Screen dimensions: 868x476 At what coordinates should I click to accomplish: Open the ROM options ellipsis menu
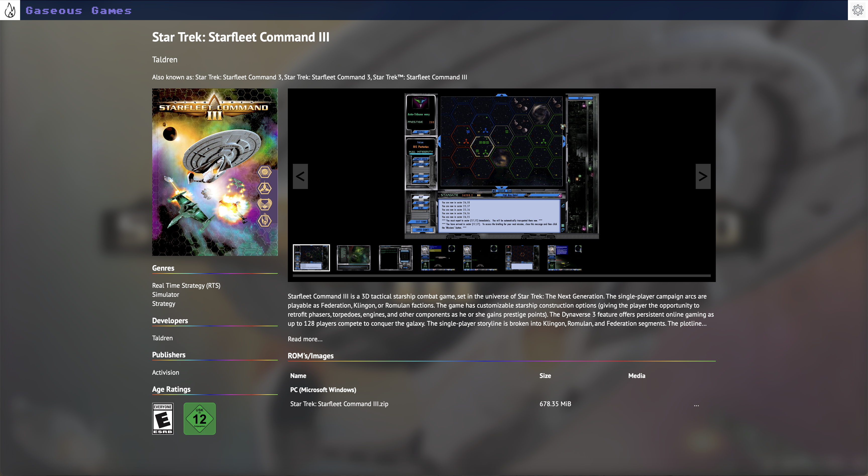coord(696,404)
